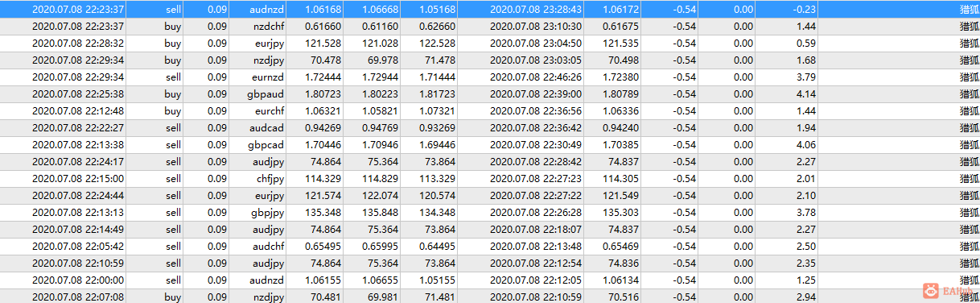The height and width of the screenshot is (303, 980).
Task: Select open time 2020.07.08 22:00:00
Action: [78, 280]
